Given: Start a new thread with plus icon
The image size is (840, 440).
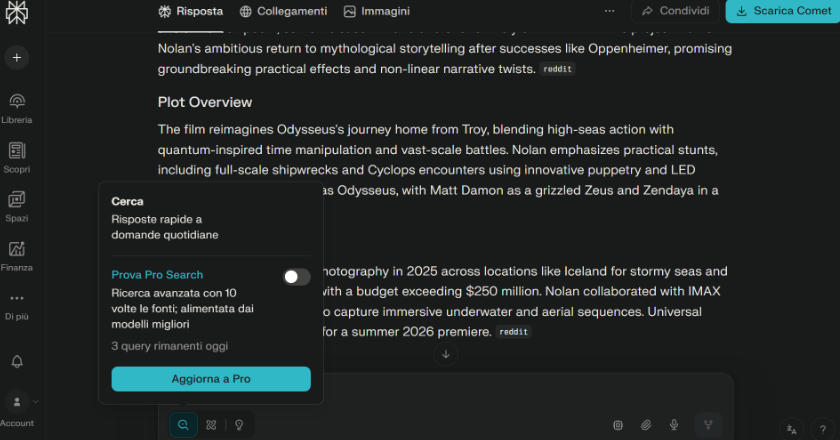Looking at the screenshot, I should 16,57.
